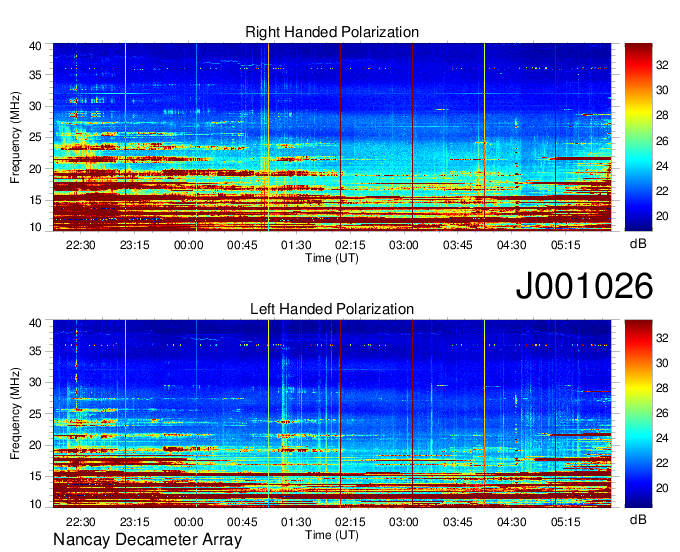The width and height of the screenshot is (680, 552).
Task: Click the 15 MHz tick on lower plot
Action: pos(36,476)
